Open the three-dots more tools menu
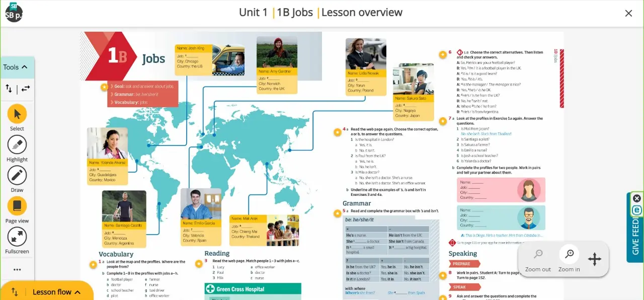 click(17, 270)
